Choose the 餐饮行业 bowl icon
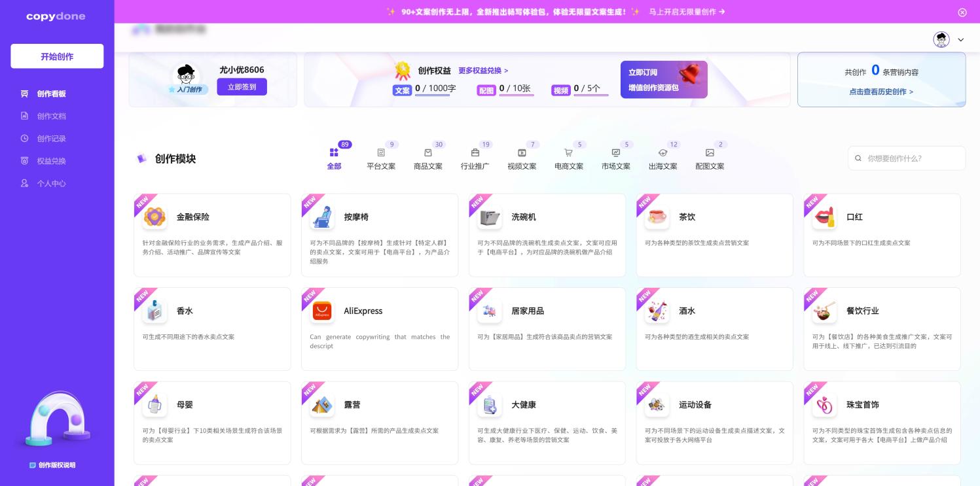980x486 pixels. (x=824, y=311)
